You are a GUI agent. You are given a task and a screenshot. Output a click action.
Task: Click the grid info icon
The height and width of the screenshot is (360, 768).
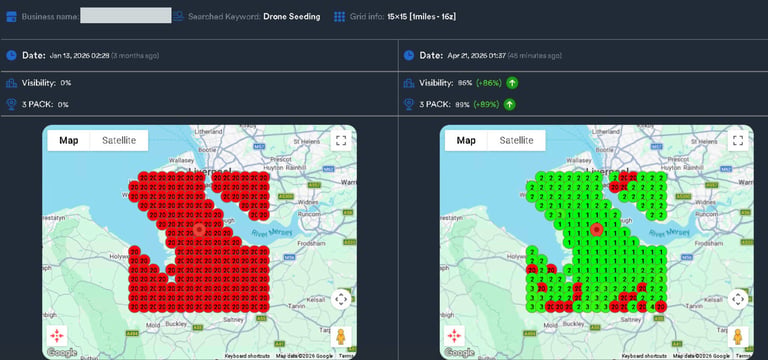pos(339,17)
